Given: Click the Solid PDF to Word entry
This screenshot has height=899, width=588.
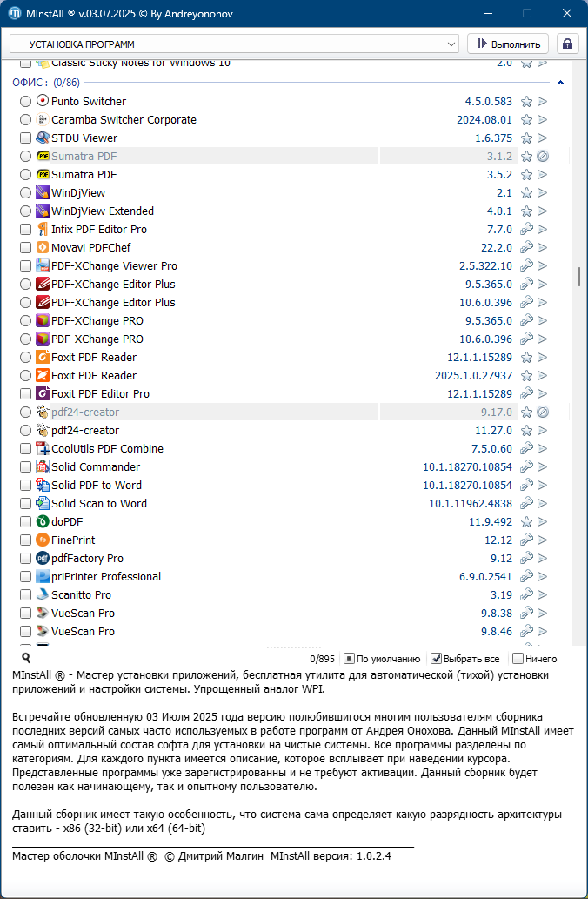Looking at the screenshot, I should [x=97, y=485].
